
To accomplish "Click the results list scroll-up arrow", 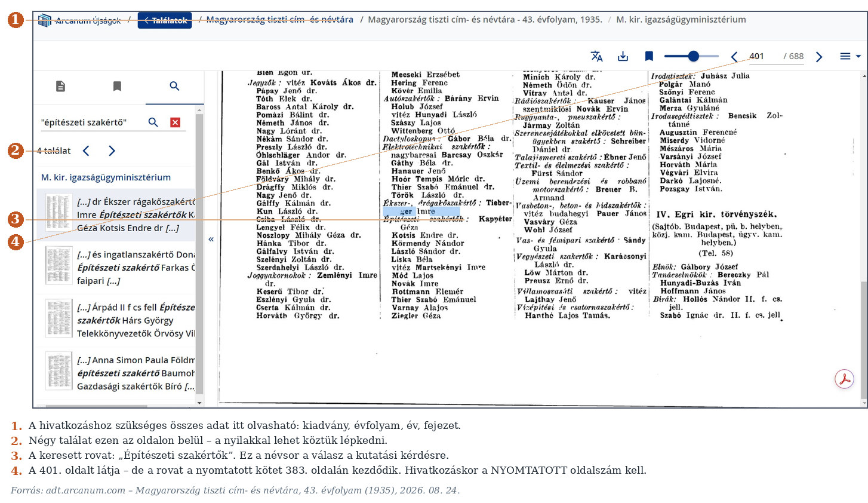I will click(x=199, y=109).
